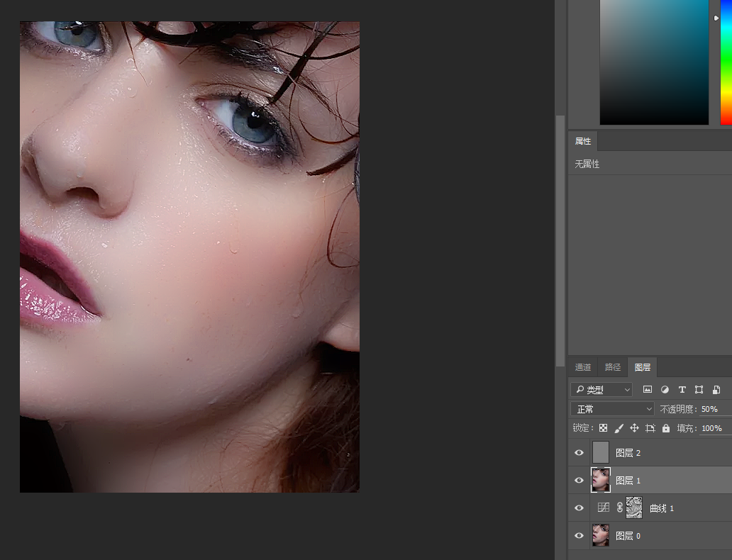Click the 曲线 1 layer mask thumbnail
732x560 pixels.
click(x=634, y=508)
